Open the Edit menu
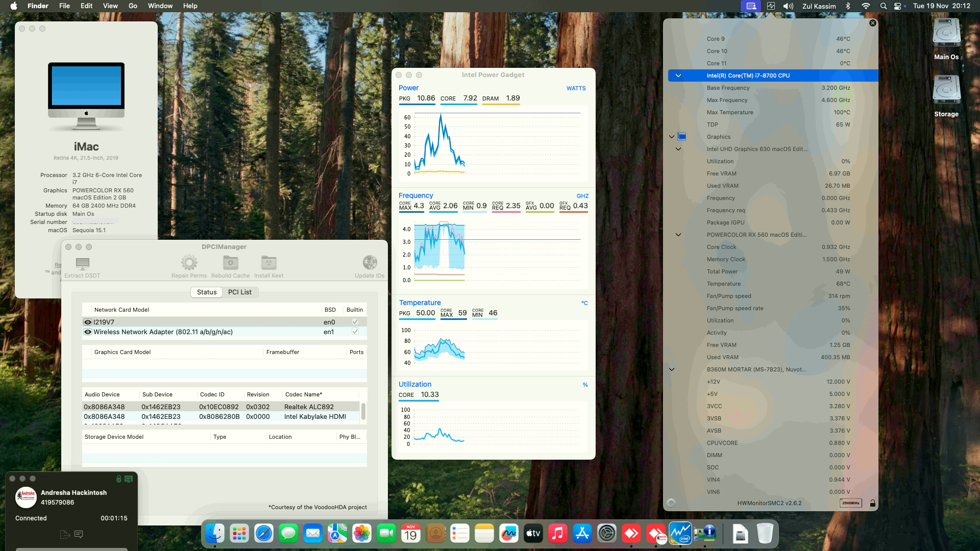Image resolution: width=980 pixels, height=551 pixels. click(x=86, y=6)
